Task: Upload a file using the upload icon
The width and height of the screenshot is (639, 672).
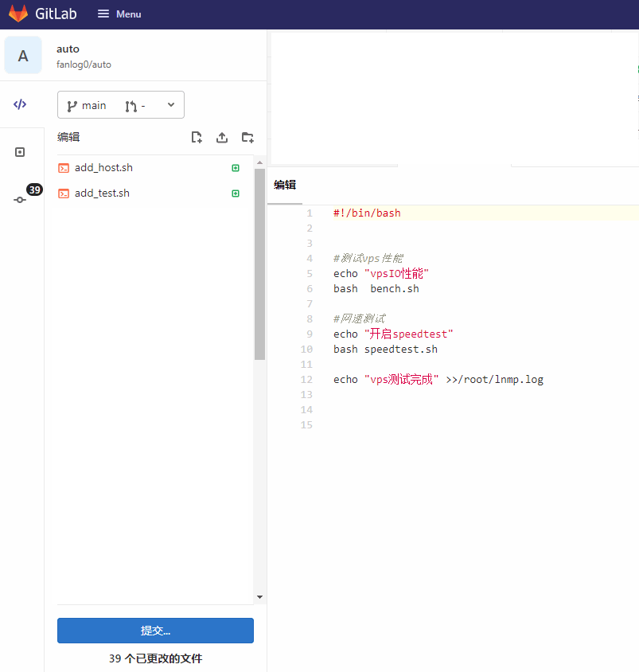Action: pos(222,138)
